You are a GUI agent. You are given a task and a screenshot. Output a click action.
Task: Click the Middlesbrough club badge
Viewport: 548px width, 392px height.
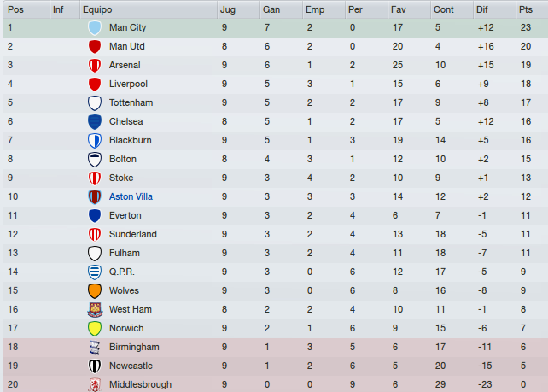point(95,384)
